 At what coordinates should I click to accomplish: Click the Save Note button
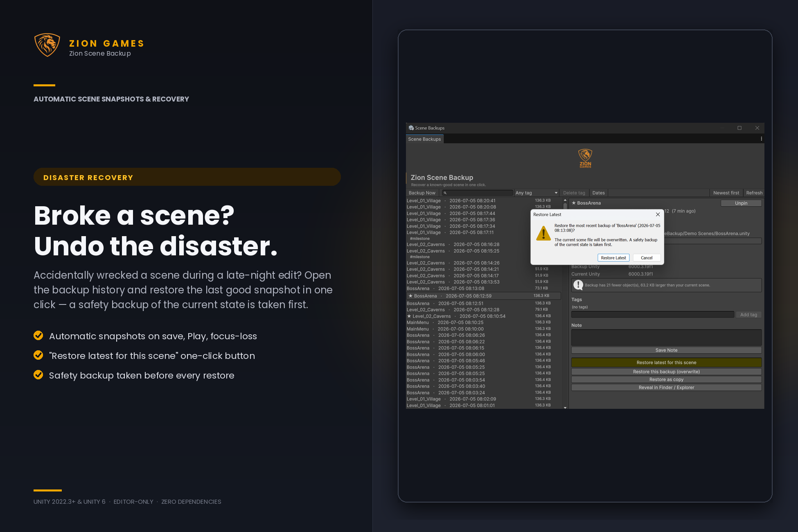click(666, 350)
